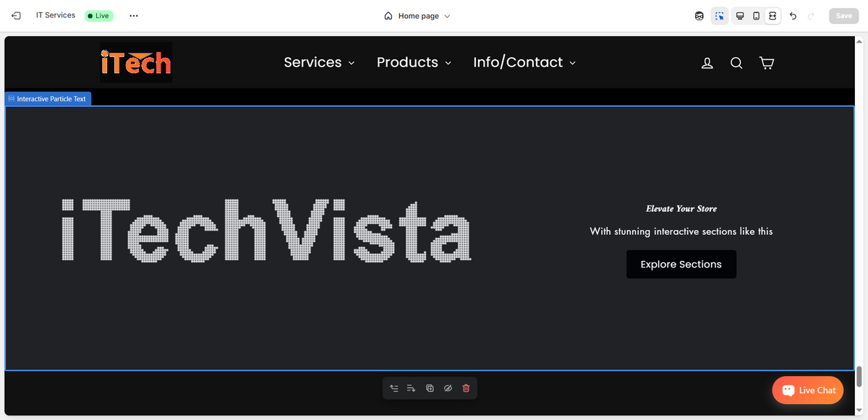Click the avatar assistant icon in toolbar

pos(699,16)
